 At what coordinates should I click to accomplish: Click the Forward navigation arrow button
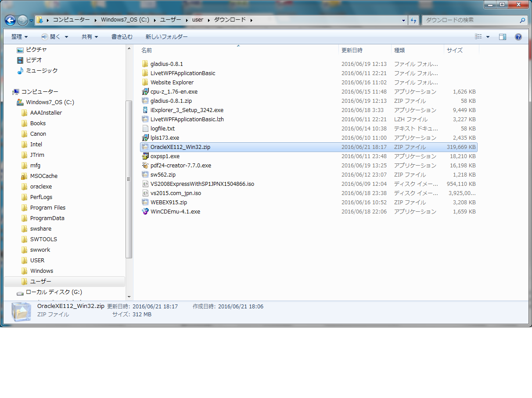[22, 20]
